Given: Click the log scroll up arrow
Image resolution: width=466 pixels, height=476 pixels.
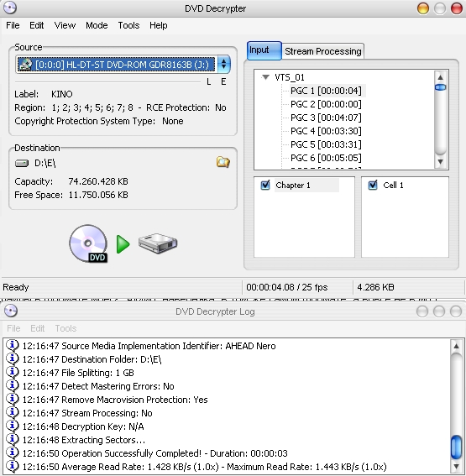Looking at the screenshot, I should 456,346.
